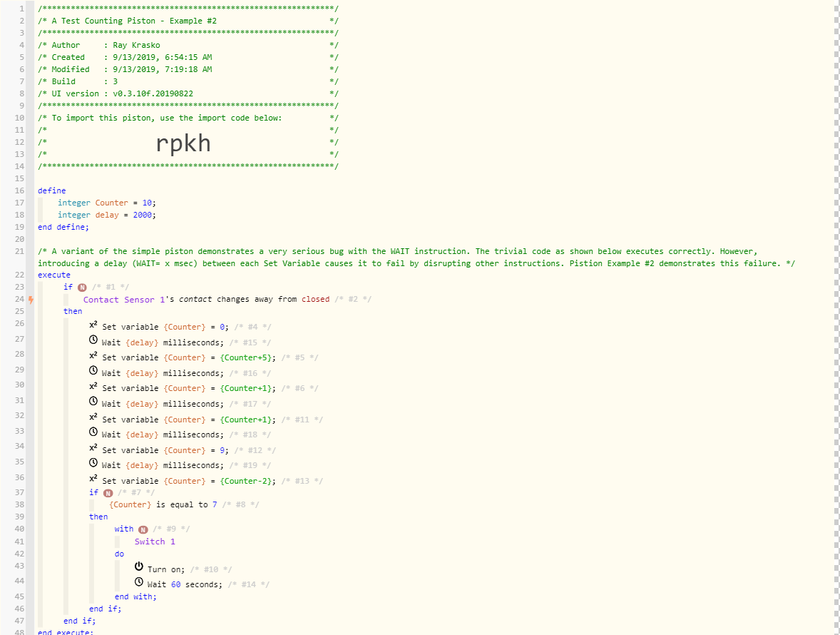This screenshot has width=840, height=635.
Task: Click the clock icon for Wait #17
Action: (x=93, y=401)
